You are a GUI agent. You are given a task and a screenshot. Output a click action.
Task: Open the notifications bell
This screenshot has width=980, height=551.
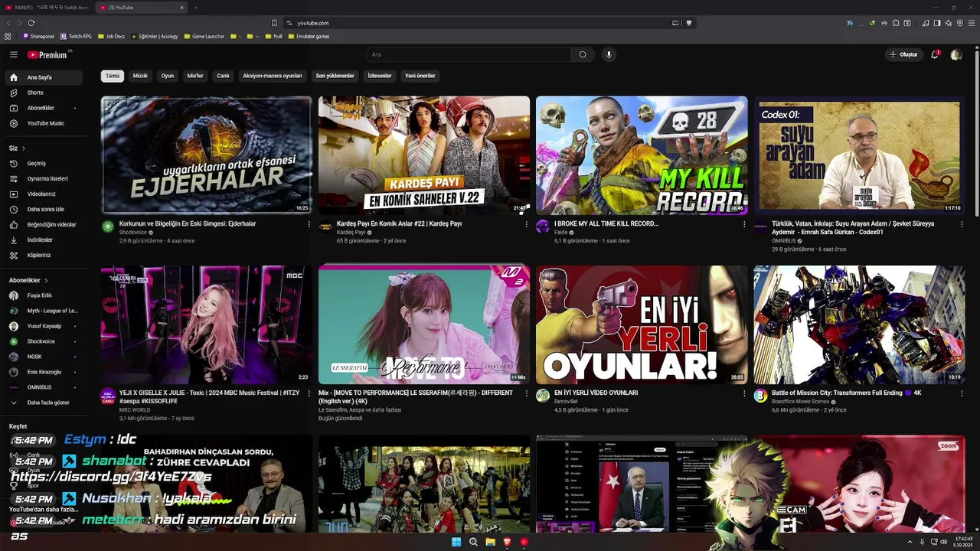[x=935, y=54]
